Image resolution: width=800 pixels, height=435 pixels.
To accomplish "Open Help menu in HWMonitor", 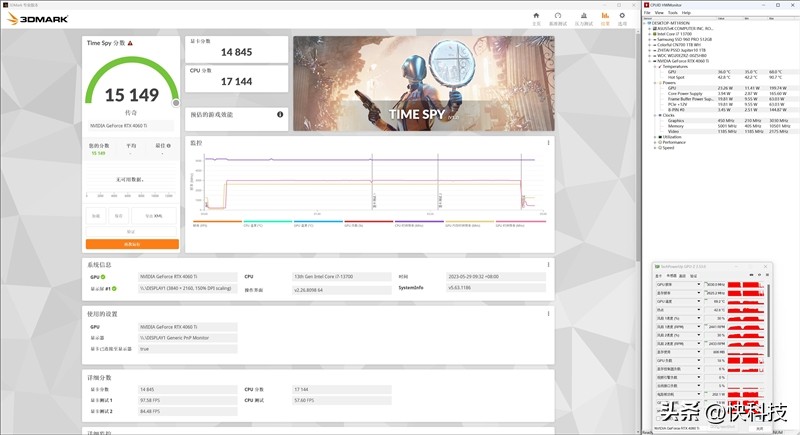I will pos(686,13).
